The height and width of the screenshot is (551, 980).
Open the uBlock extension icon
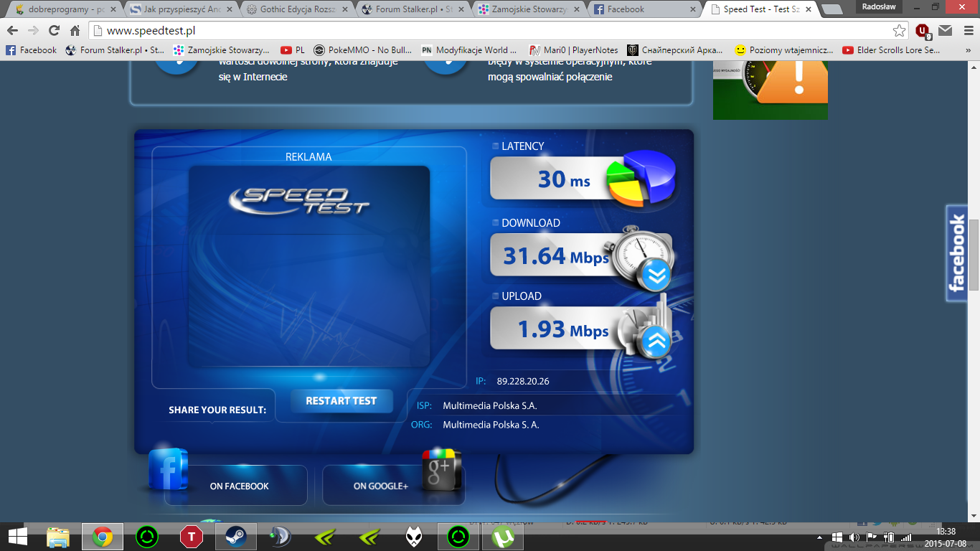[923, 31]
